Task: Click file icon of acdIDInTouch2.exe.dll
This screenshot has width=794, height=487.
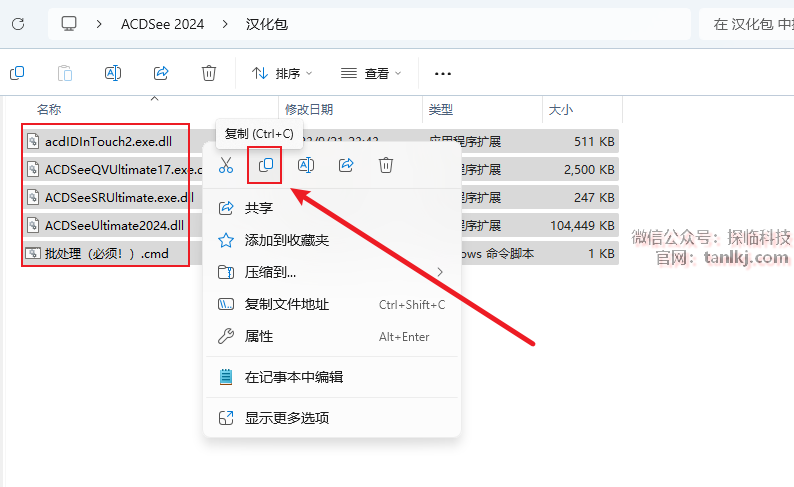Action: tap(33, 141)
